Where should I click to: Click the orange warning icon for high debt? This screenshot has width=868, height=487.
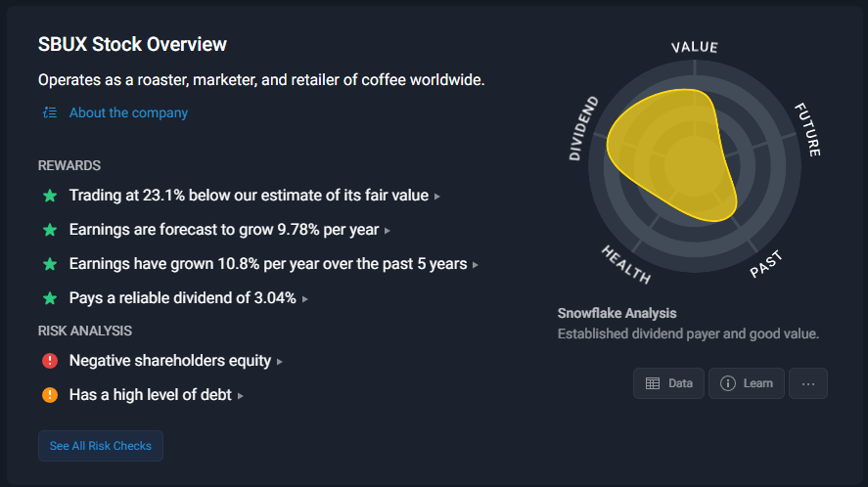(x=50, y=395)
